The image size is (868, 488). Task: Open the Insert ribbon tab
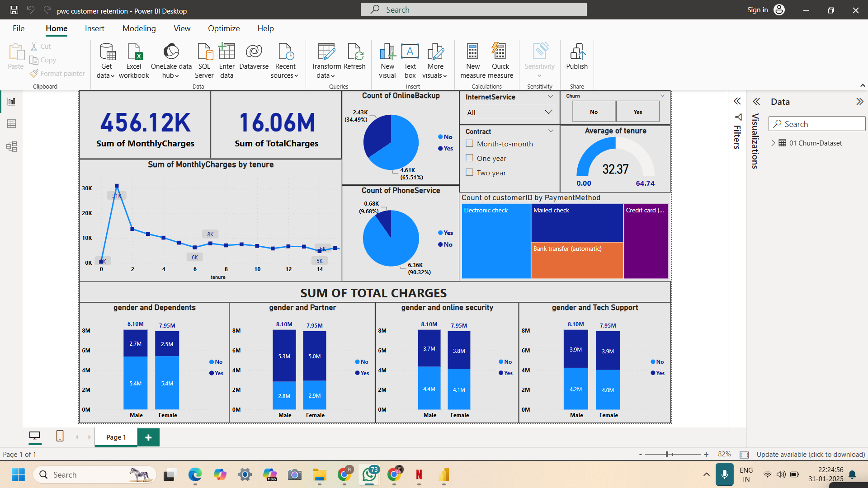94,28
